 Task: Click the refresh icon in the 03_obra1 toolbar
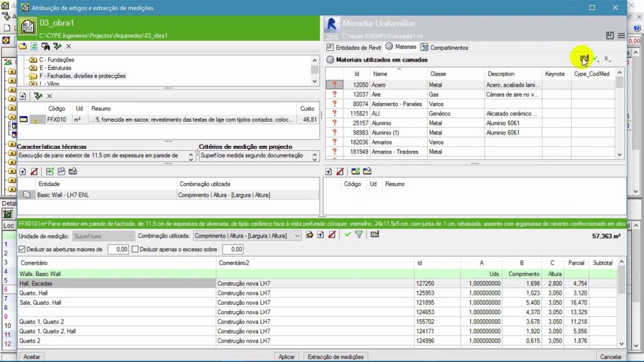click(34, 47)
